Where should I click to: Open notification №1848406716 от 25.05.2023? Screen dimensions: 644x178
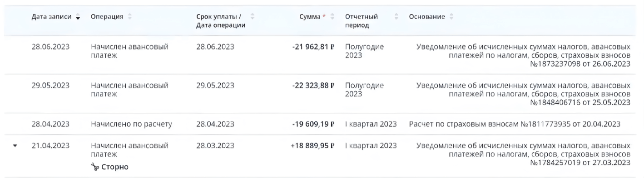(523, 94)
